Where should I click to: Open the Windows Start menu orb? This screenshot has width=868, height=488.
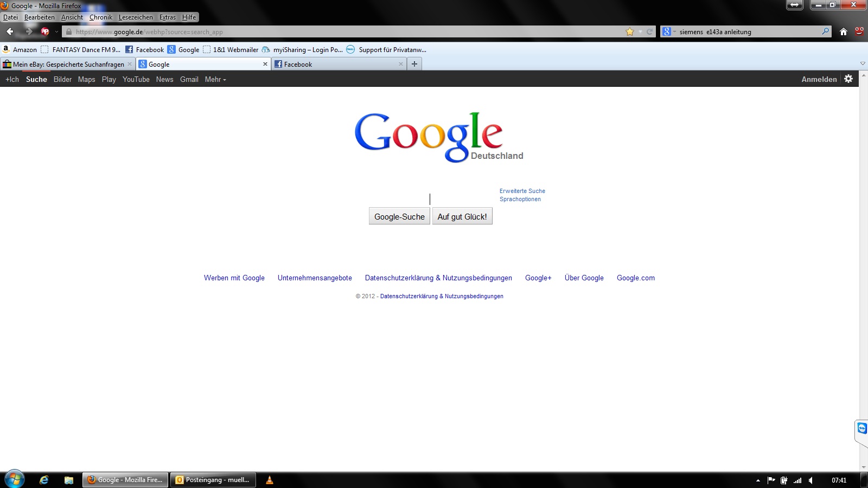[14, 480]
